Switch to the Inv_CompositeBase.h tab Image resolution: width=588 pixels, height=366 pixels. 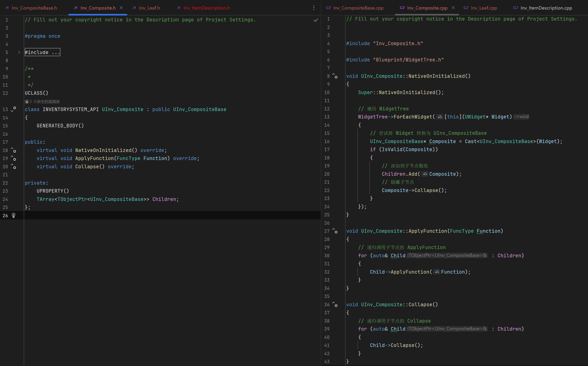(x=34, y=8)
